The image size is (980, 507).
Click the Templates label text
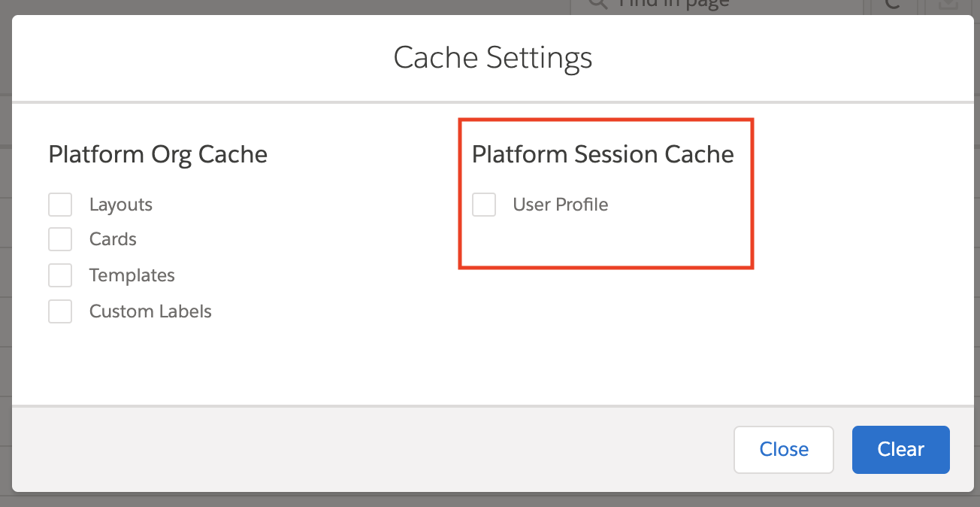tap(132, 275)
